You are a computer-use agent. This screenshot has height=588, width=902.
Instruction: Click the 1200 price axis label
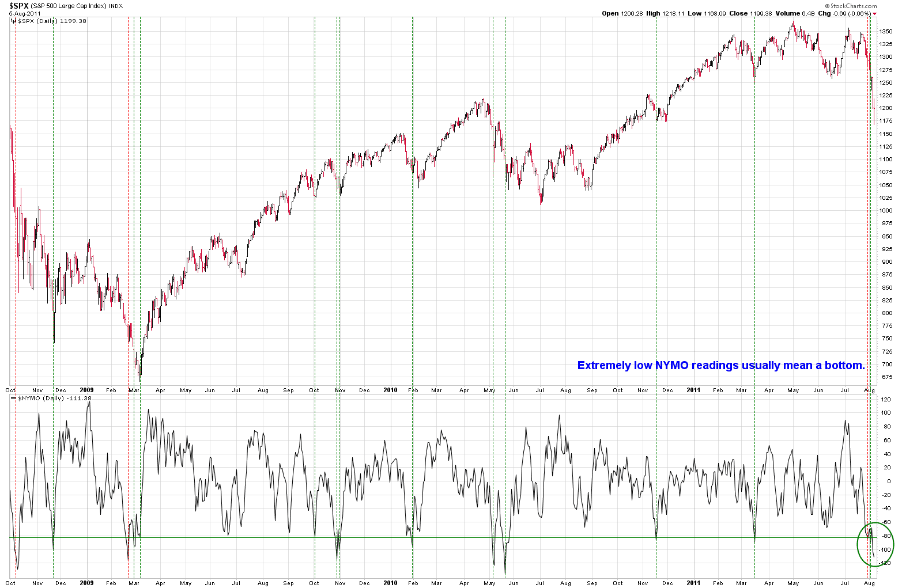[x=886, y=108]
